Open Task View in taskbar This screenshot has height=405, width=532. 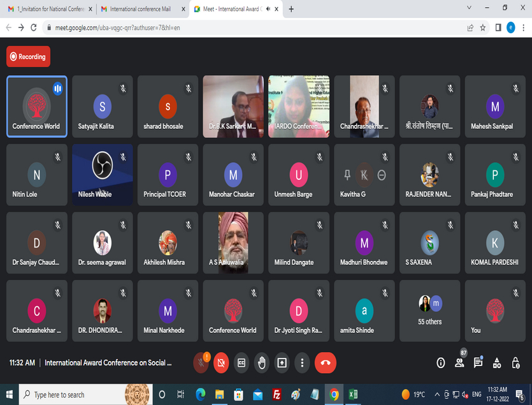[x=180, y=394]
